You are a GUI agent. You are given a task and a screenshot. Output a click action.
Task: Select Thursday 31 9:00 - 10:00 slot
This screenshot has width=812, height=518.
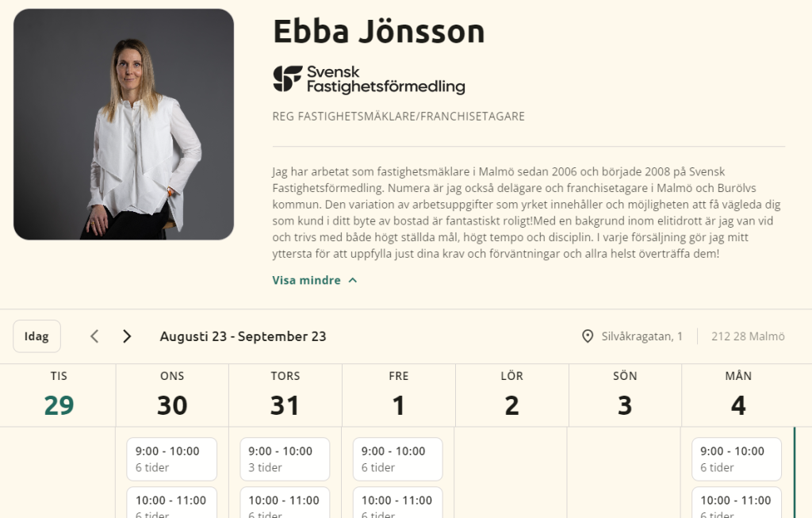pos(285,459)
